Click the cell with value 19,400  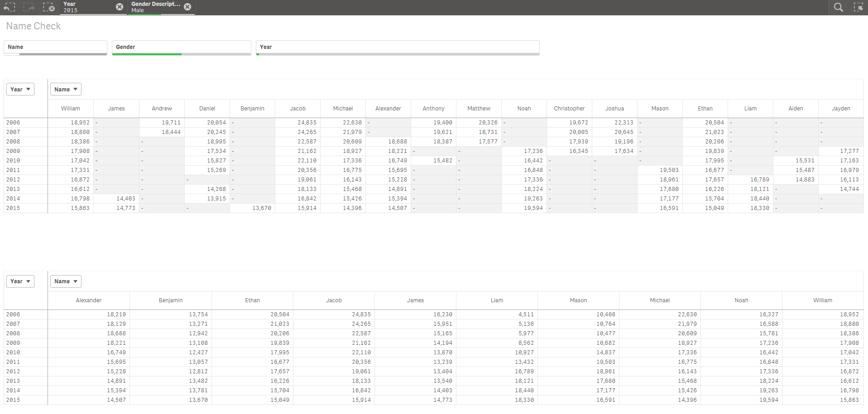coord(433,123)
